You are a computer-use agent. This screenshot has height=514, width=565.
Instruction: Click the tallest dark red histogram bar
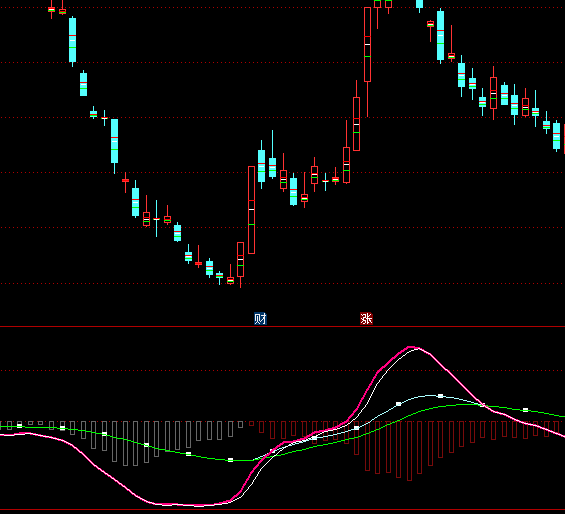click(409, 451)
